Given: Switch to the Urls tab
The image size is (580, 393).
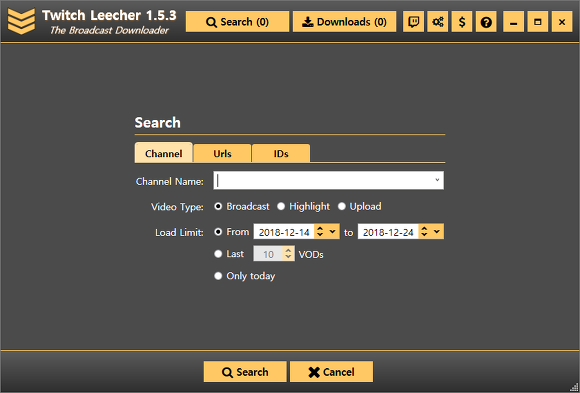Looking at the screenshot, I should 222,153.
